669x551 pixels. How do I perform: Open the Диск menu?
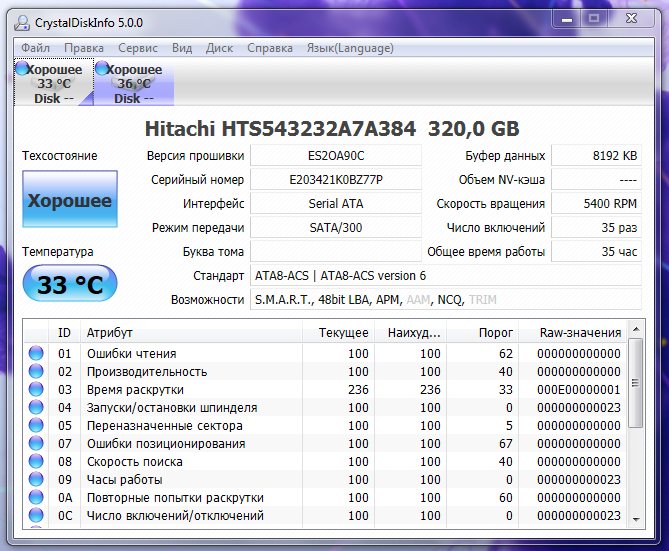219,48
